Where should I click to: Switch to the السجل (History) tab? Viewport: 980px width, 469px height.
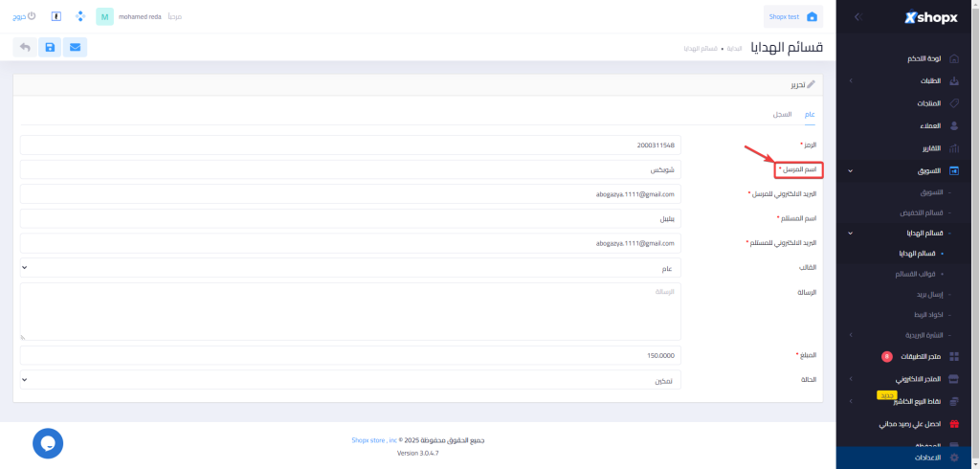click(782, 114)
